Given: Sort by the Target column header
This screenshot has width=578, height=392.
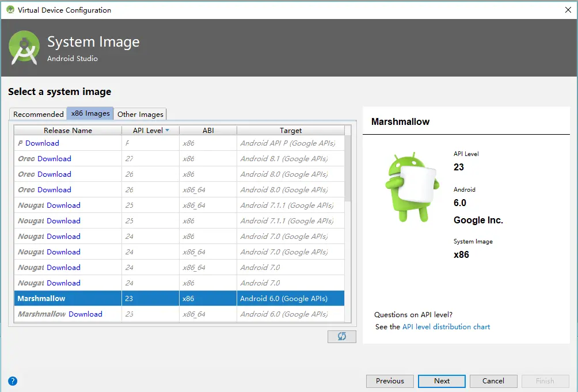Looking at the screenshot, I should point(291,131).
